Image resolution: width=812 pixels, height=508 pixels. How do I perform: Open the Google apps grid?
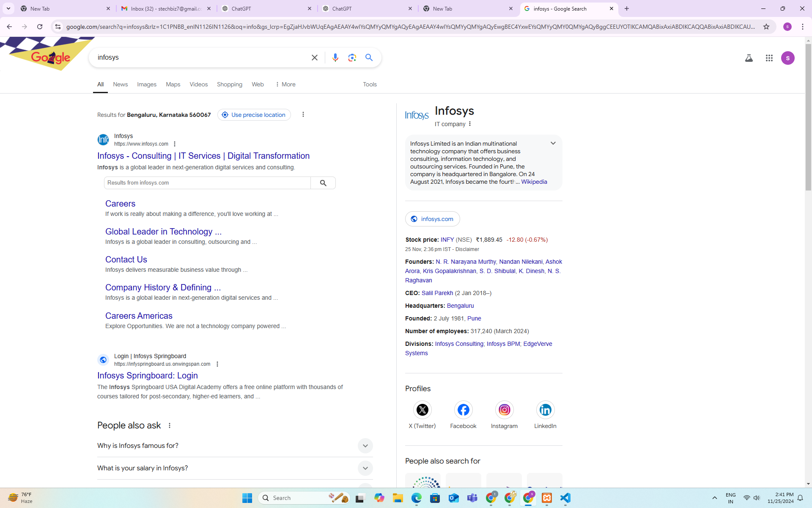[x=769, y=58]
